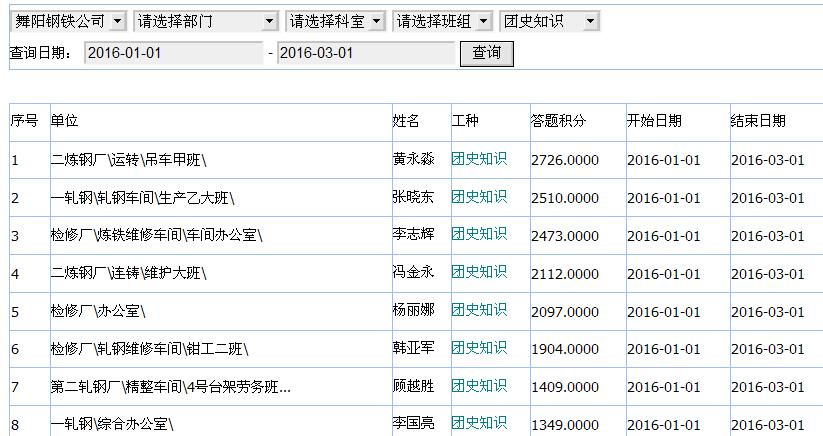Screen dimensions: 823x436
Task: Open the 团史知识 category dropdown
Action: pos(549,21)
